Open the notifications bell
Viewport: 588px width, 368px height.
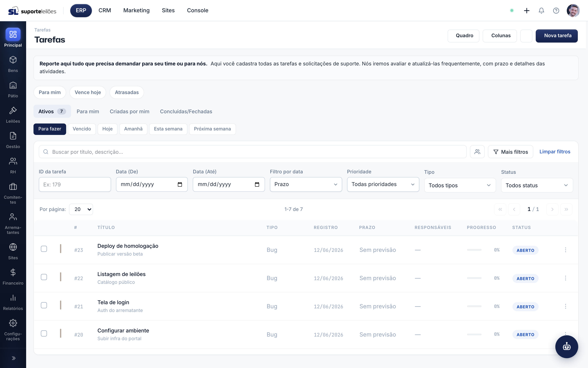pyautogui.click(x=541, y=10)
